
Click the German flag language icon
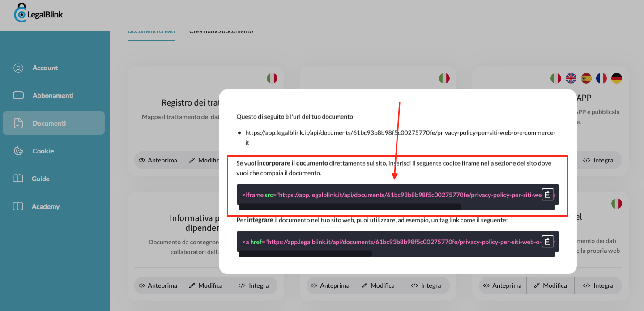tap(616, 78)
